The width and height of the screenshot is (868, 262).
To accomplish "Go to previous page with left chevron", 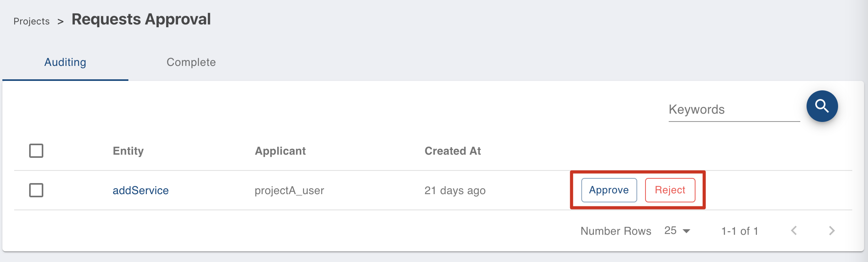I will pos(794,231).
